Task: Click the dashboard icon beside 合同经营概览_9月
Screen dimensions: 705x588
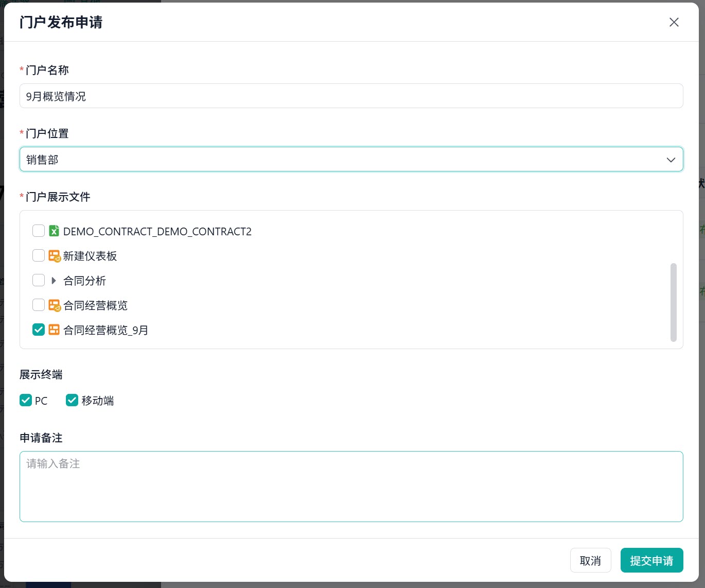Action: pos(54,330)
